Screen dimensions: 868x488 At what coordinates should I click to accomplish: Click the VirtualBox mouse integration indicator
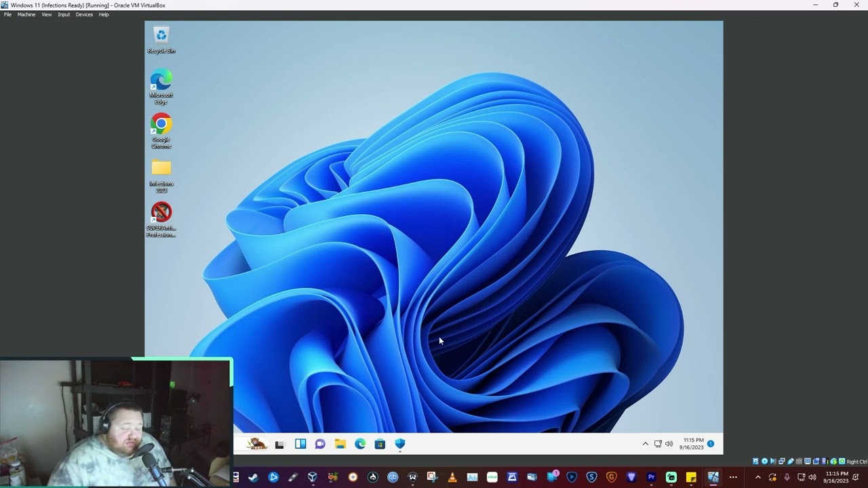coord(833,462)
